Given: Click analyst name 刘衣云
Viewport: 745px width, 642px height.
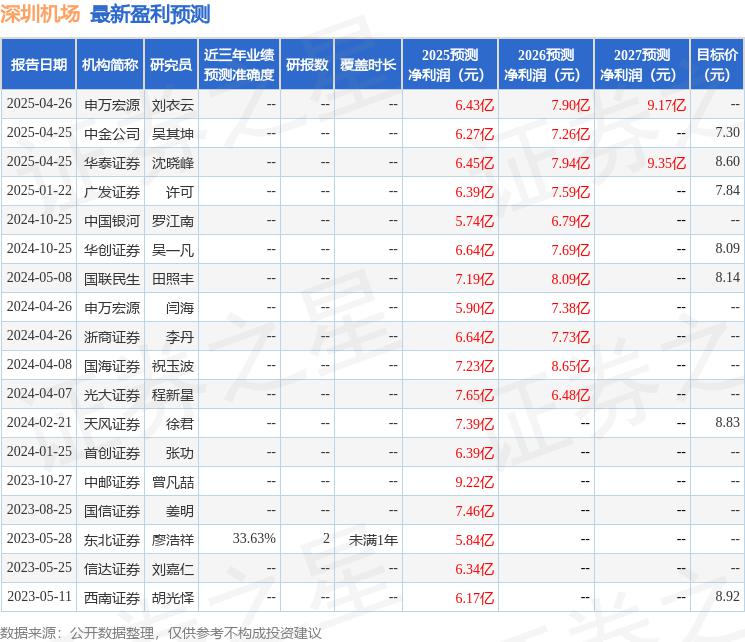Looking at the screenshot, I should pyautogui.click(x=172, y=105).
